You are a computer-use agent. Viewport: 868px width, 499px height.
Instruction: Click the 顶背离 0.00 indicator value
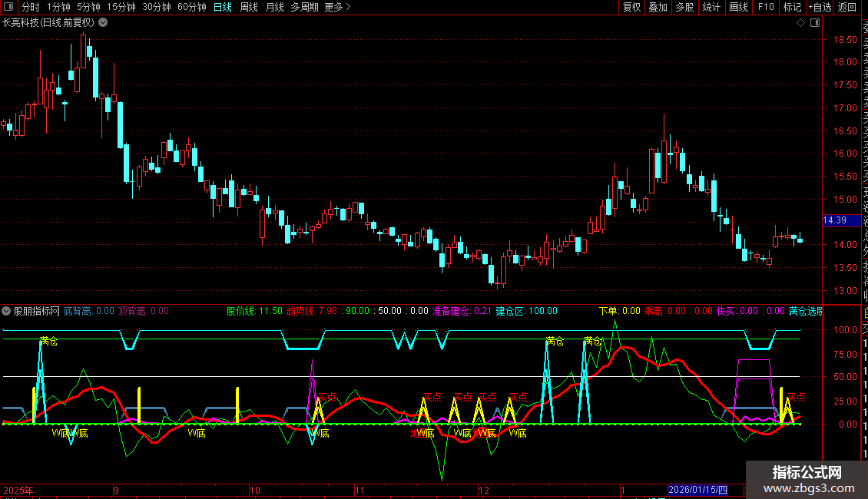pos(144,311)
